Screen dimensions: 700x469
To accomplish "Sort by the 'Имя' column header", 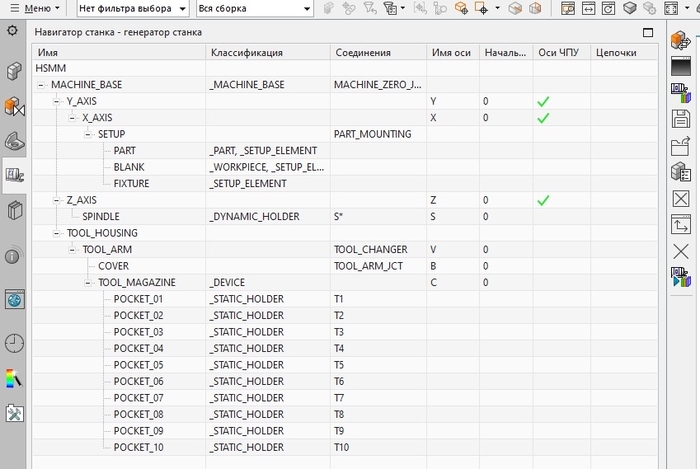I will 119,52.
